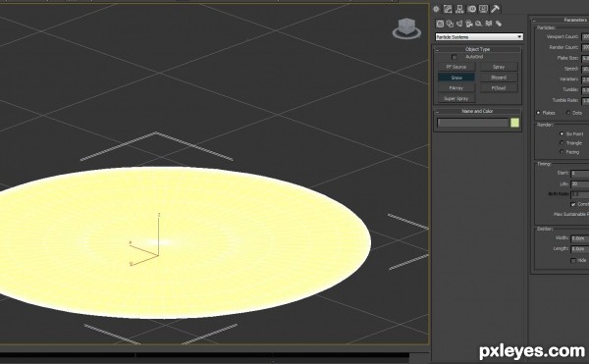Choose Triangle render option
The width and height of the screenshot is (589, 364).
tap(562, 143)
